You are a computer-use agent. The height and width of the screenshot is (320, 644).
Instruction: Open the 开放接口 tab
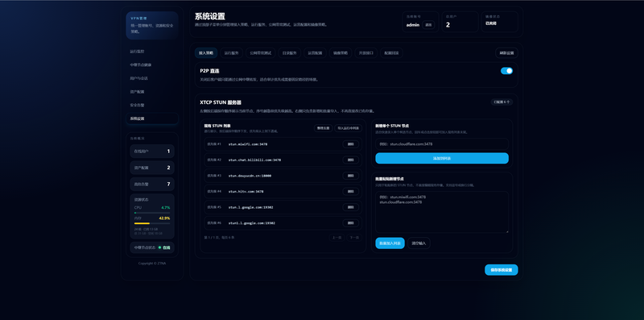pyautogui.click(x=366, y=53)
